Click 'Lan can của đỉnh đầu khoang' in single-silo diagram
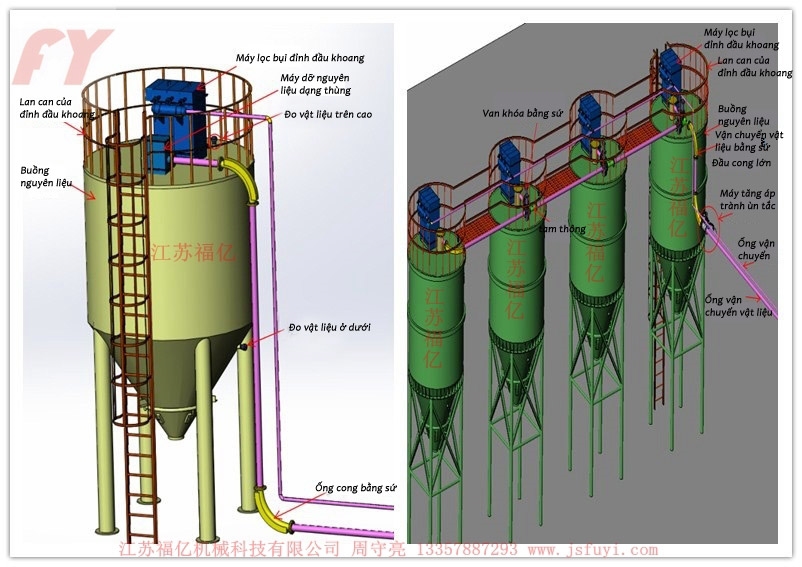The height and width of the screenshot is (567, 802). click(x=57, y=108)
